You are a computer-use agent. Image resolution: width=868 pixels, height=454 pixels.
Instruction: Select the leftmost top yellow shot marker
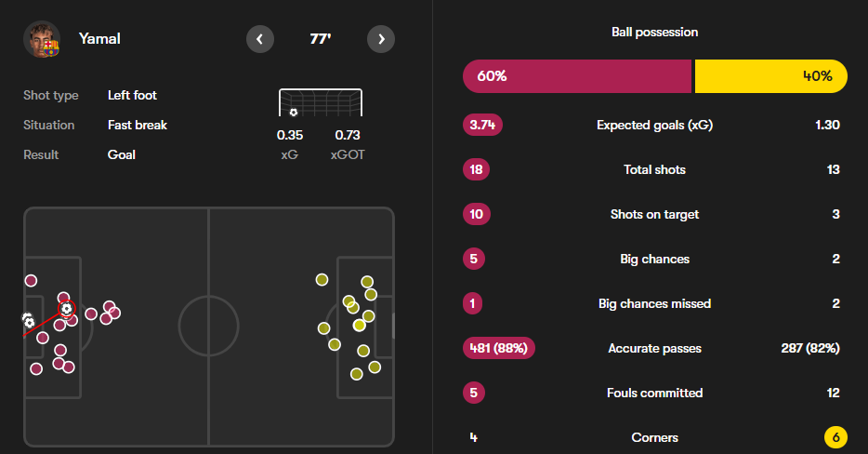point(322,279)
